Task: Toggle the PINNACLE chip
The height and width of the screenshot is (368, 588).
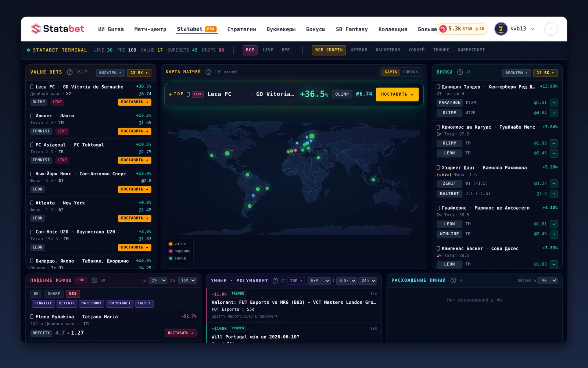Action: pos(43,303)
